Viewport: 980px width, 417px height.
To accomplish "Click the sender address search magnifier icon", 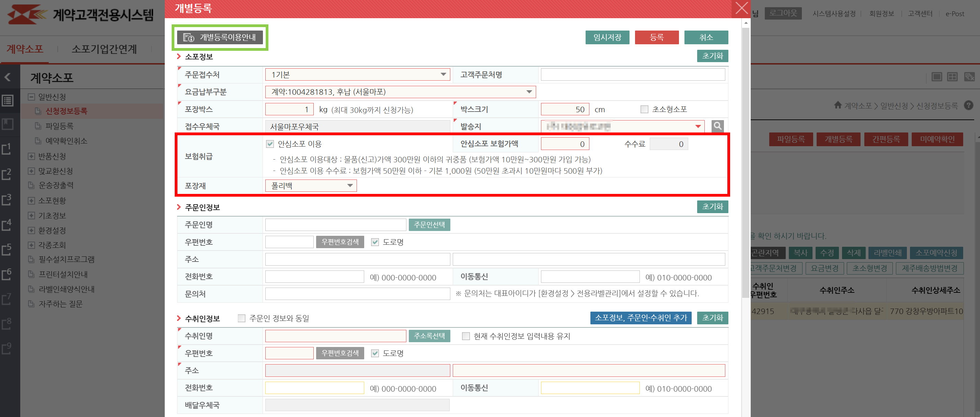I will pyautogui.click(x=717, y=126).
